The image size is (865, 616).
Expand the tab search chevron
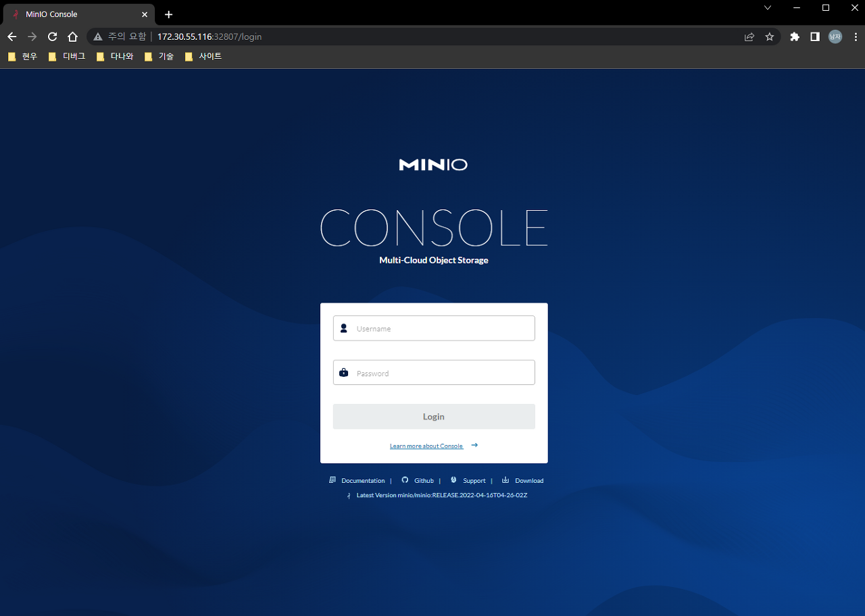[x=768, y=7]
